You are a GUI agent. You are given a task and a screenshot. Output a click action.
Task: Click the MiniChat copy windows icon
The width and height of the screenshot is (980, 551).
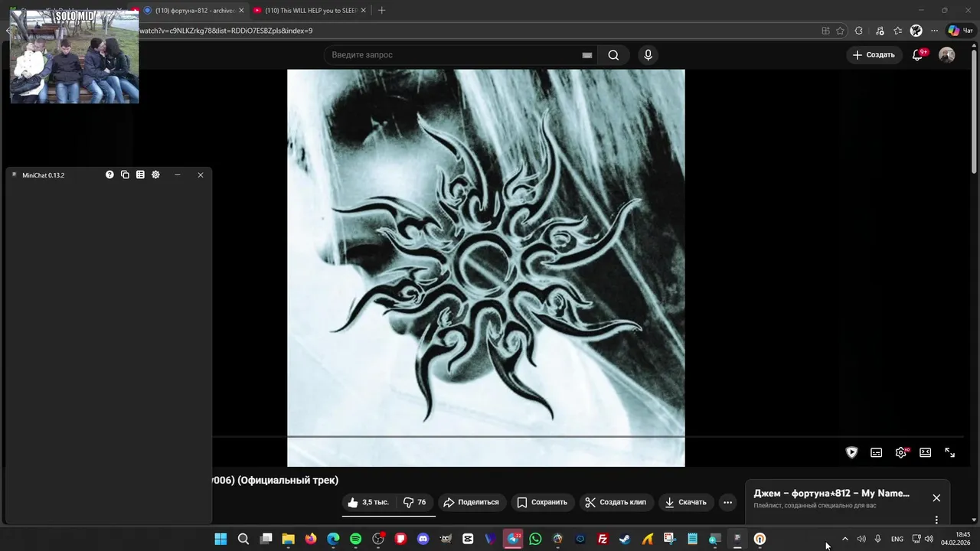[125, 174]
